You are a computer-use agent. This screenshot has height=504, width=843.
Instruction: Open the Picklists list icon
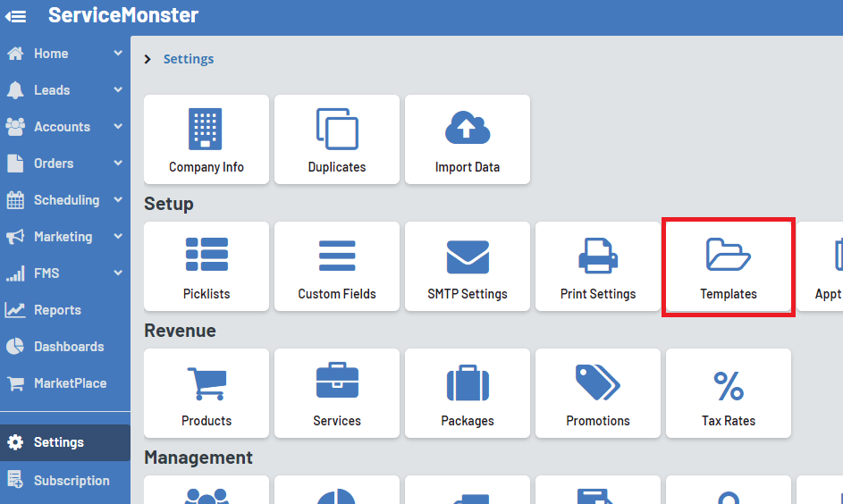[x=206, y=255]
